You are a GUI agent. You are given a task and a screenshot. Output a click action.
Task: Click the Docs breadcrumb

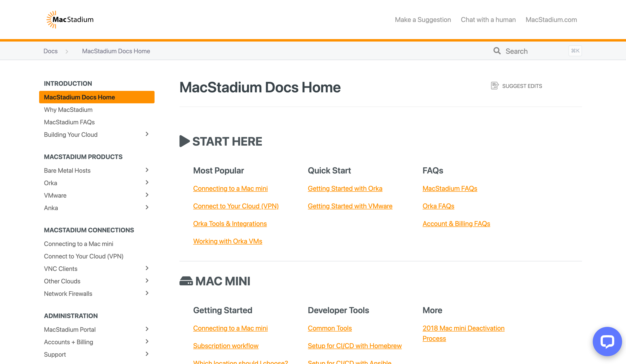tap(50, 51)
